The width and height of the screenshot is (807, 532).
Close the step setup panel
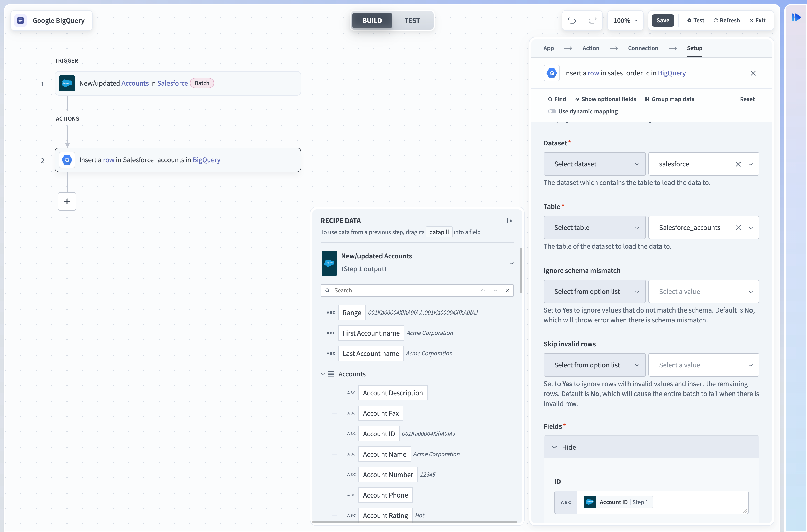coord(753,73)
